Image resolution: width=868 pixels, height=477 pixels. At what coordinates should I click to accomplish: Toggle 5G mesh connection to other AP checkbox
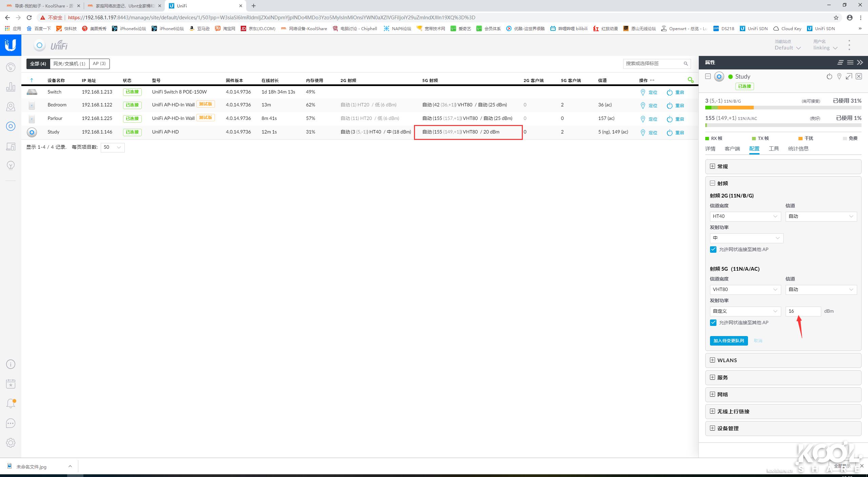coord(713,323)
